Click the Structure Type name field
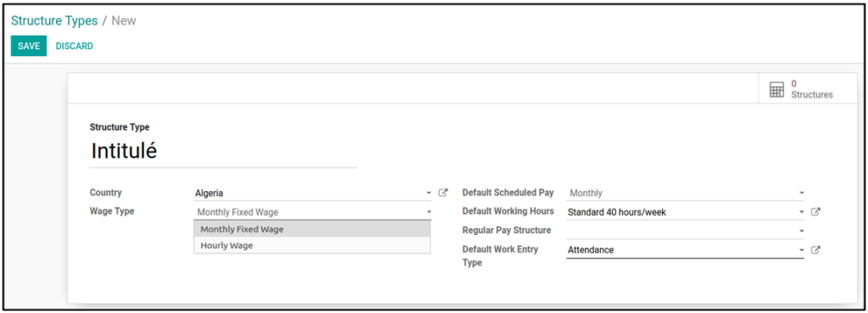The height and width of the screenshot is (313, 868). pyautogui.click(x=224, y=152)
